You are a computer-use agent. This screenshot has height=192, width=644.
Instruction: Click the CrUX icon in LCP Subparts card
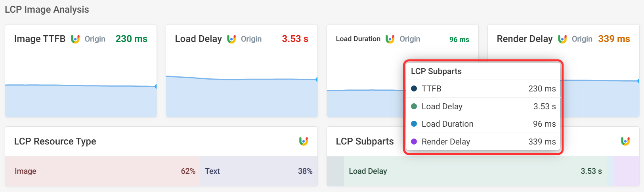coord(625,141)
